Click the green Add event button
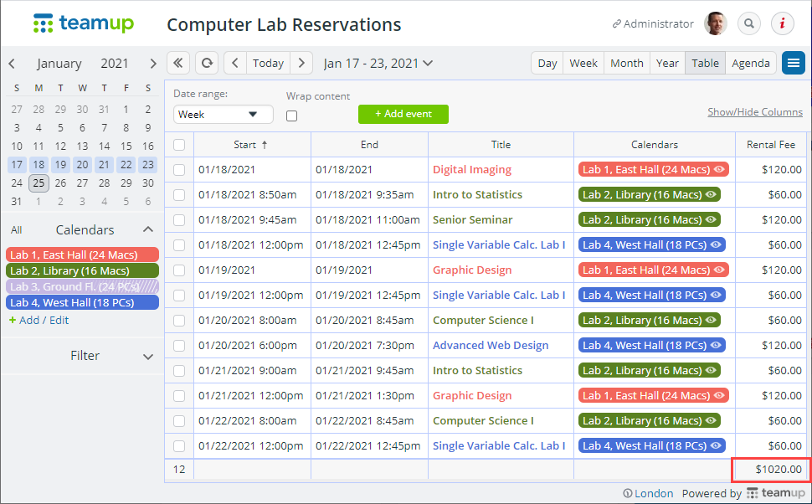 403,114
